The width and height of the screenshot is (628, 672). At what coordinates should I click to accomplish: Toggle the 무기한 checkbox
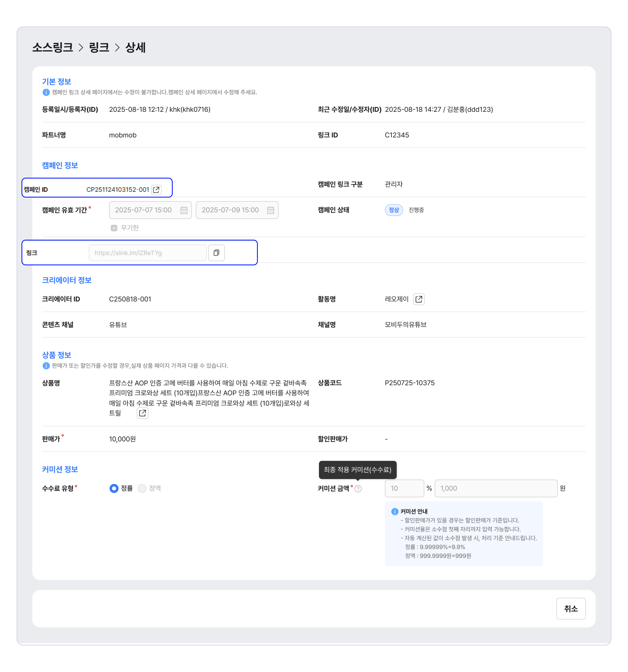[x=114, y=228]
